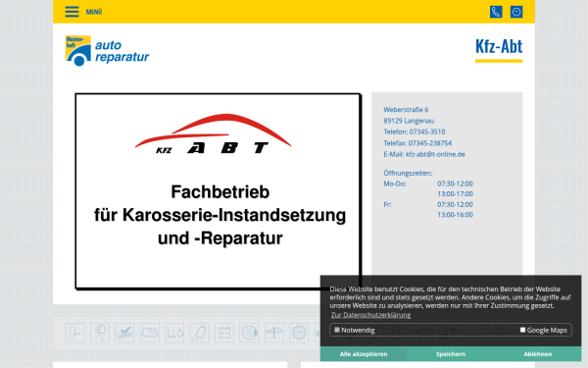Click the oil level service icon
The width and height of the screenshot is (588, 368).
coord(174,333)
